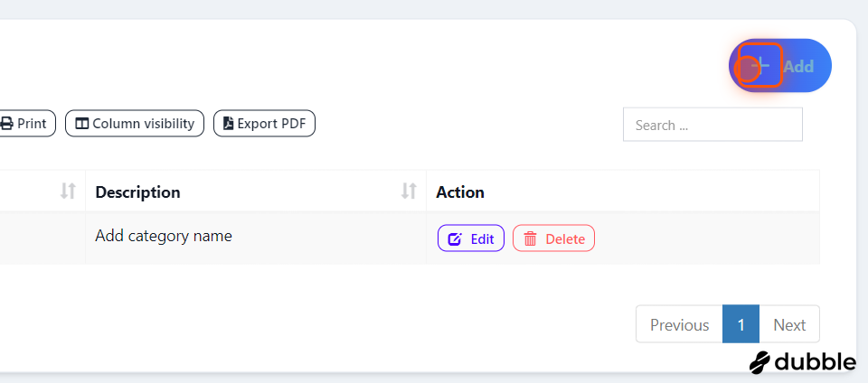Click the trash can icon inside Delete
This screenshot has height=383, width=868.
pyautogui.click(x=531, y=238)
